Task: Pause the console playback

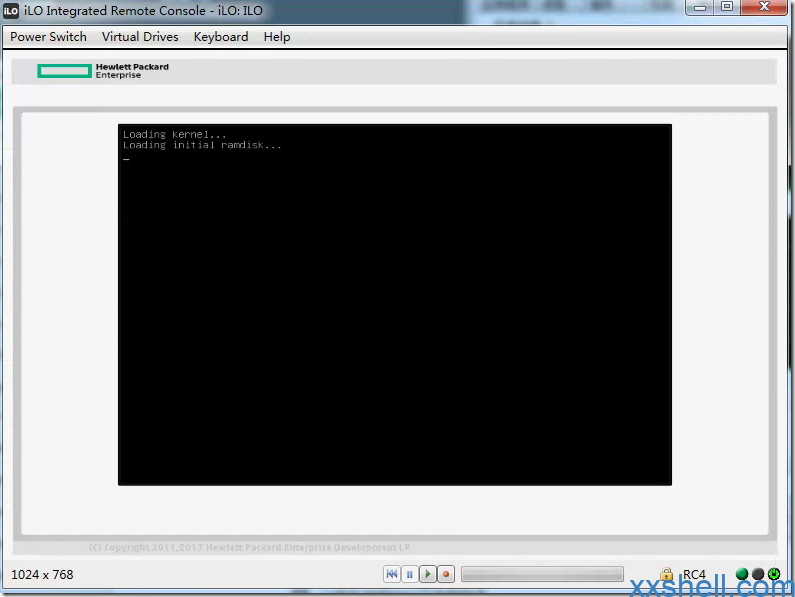Action: pyautogui.click(x=410, y=574)
